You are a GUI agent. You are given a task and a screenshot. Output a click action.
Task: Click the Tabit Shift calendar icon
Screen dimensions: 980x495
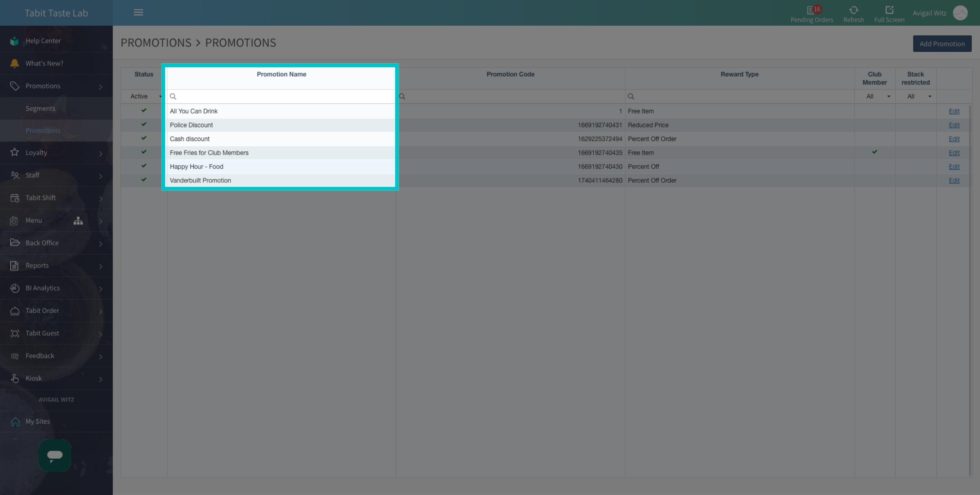[x=15, y=198]
